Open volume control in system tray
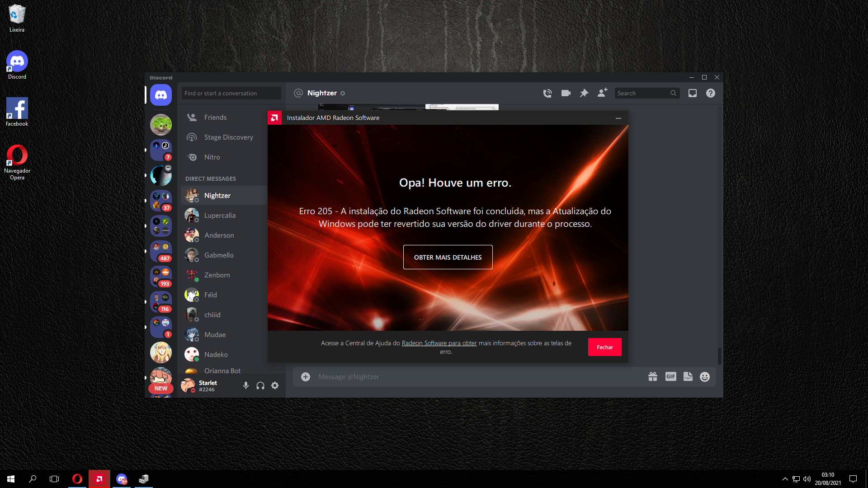868x488 pixels. coord(807,479)
